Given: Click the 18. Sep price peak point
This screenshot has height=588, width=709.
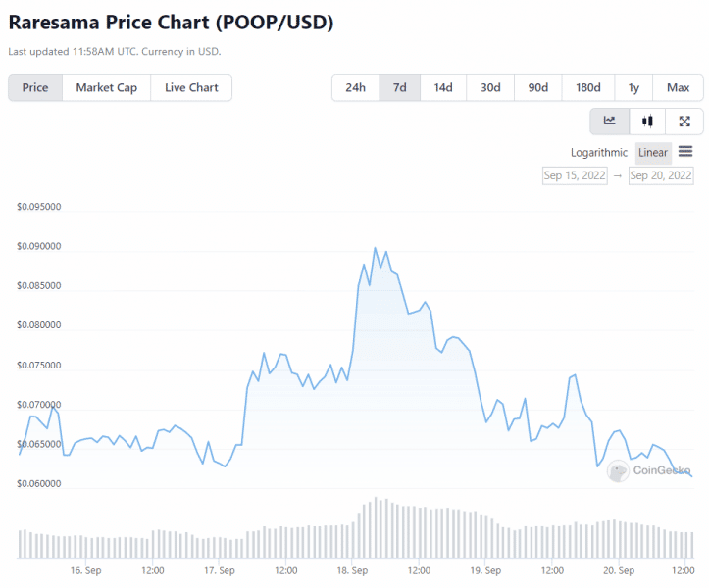Looking at the screenshot, I should pyautogui.click(x=375, y=248).
